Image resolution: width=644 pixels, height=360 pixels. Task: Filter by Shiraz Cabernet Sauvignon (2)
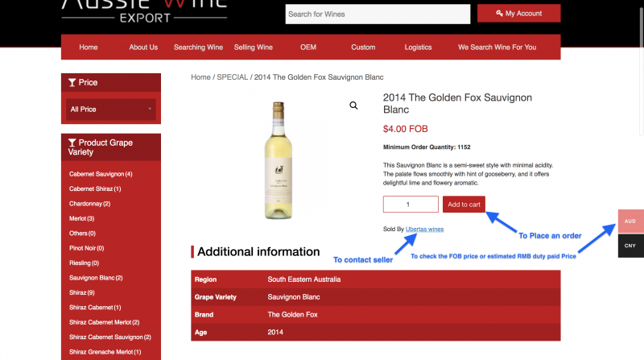point(110,337)
